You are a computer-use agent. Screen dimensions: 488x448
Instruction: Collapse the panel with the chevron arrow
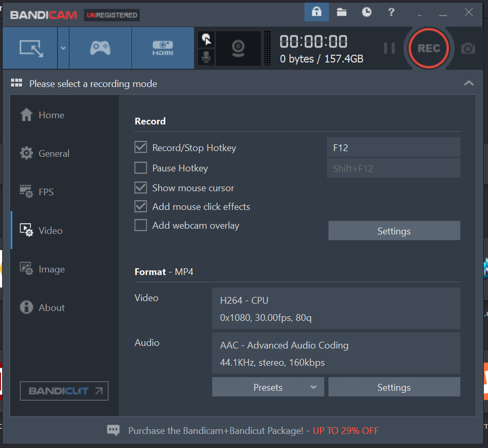coord(469,83)
